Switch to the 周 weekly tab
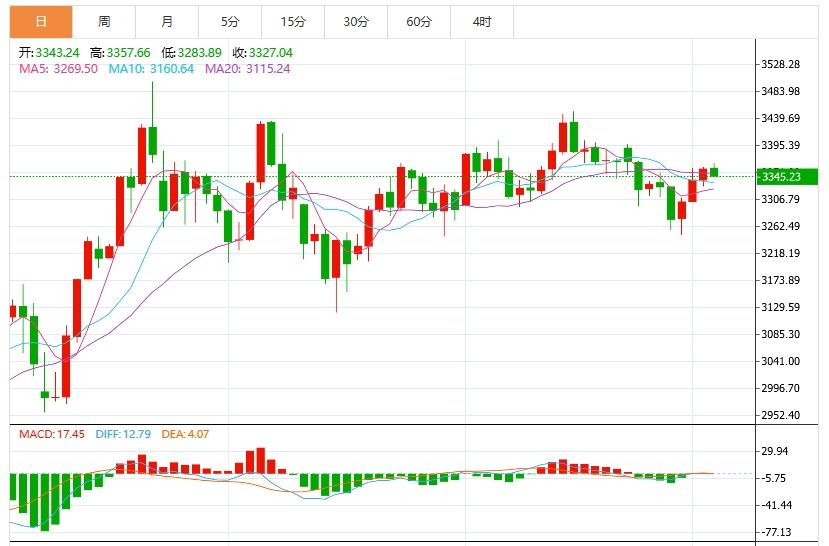Screen dimensions: 829x546 (x=104, y=21)
